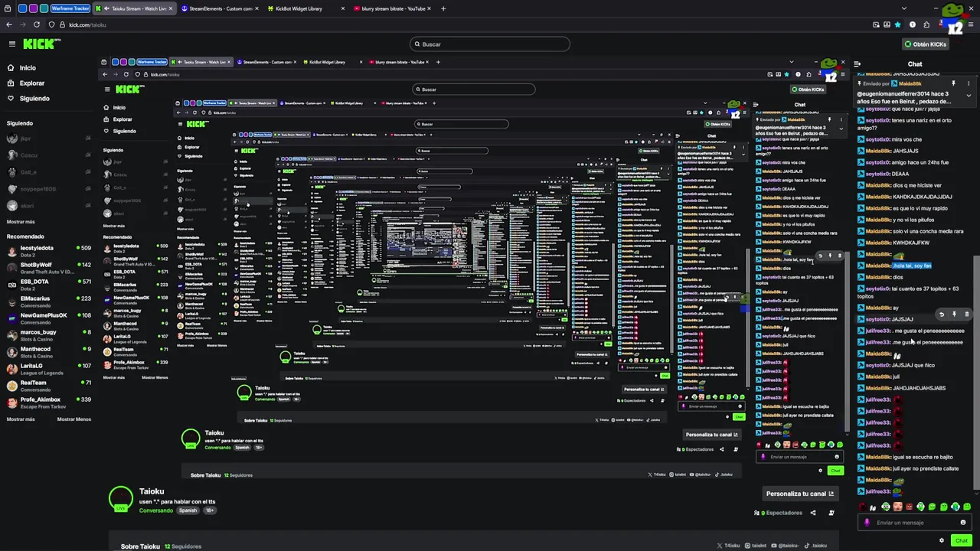Bookmark page with the star icon
Image resolution: width=980 pixels, height=551 pixels.
(x=897, y=24)
